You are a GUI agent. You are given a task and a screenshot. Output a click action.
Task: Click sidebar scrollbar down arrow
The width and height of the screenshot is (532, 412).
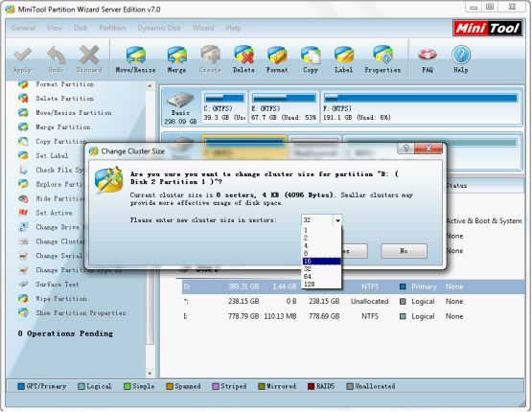[150, 374]
